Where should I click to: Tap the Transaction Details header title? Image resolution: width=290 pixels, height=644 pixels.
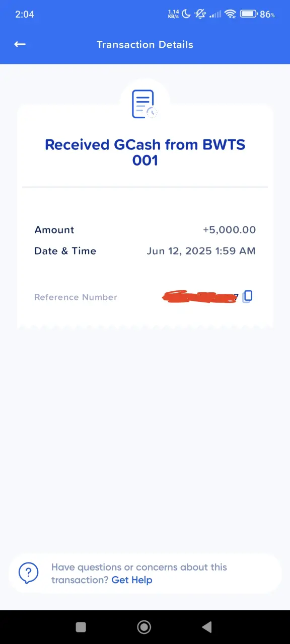coord(145,44)
